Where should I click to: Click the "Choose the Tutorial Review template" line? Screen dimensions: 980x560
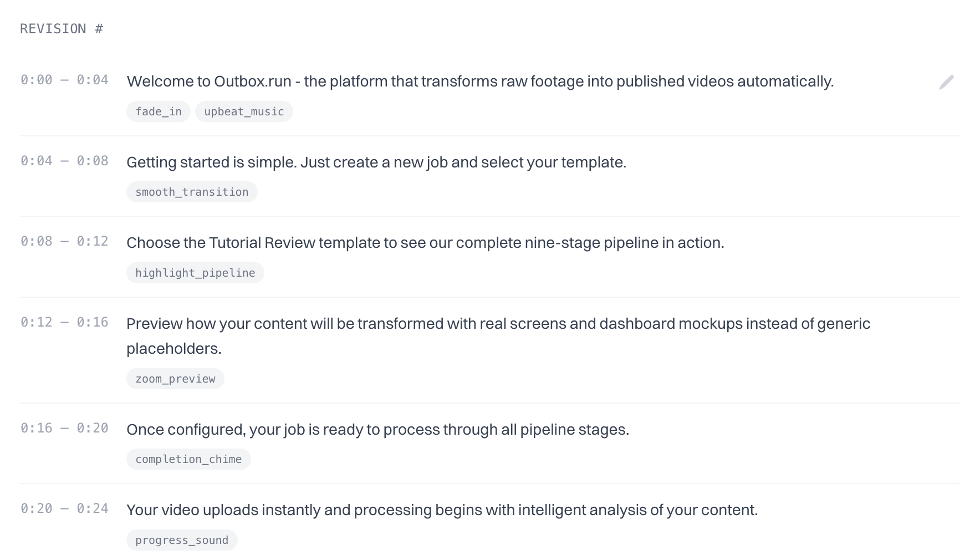(425, 243)
